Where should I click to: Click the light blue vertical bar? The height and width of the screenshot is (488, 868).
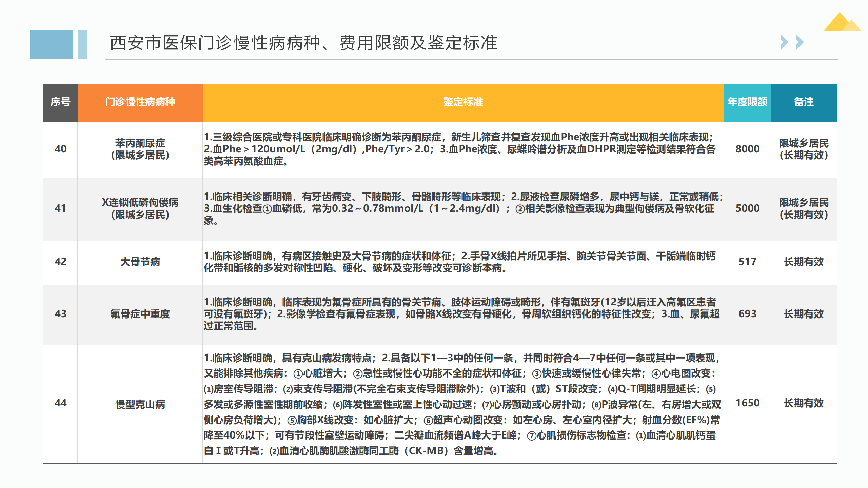[x=82, y=44]
